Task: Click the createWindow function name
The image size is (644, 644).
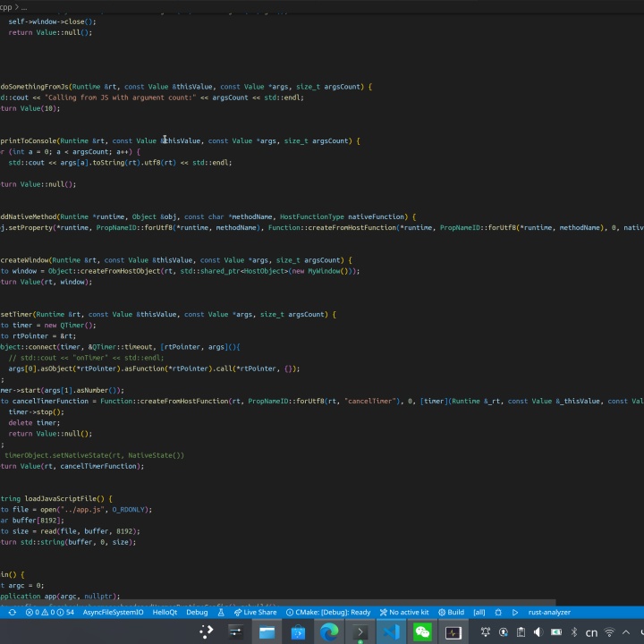Action: [25, 260]
